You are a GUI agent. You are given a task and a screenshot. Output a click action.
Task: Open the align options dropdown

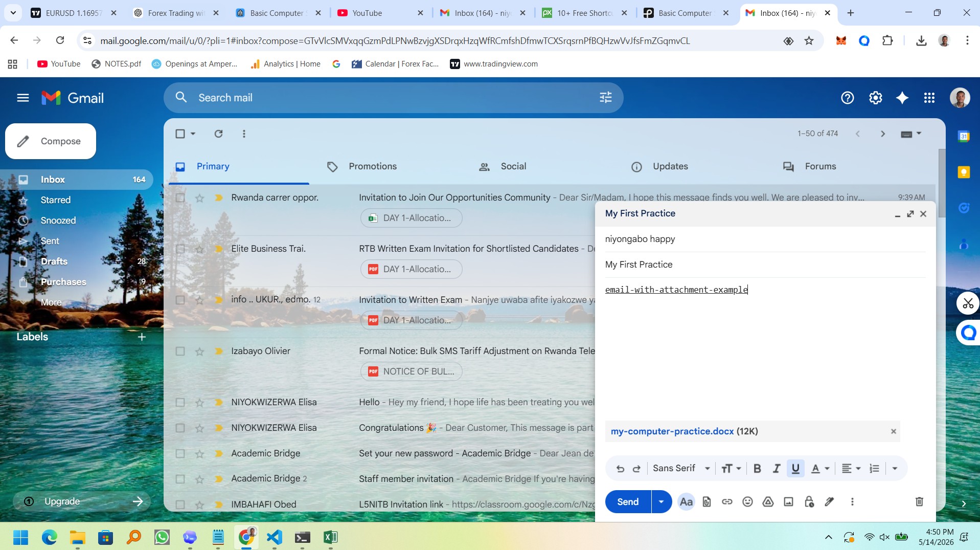(x=851, y=469)
